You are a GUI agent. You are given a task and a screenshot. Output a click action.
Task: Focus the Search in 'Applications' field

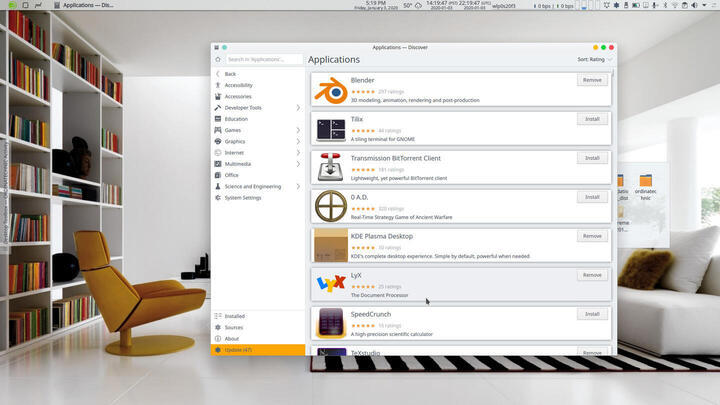[264, 59]
